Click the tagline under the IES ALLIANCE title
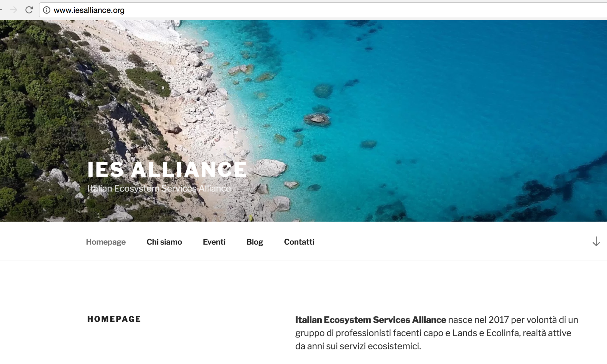Viewport: 607px width, 364px height. (159, 188)
